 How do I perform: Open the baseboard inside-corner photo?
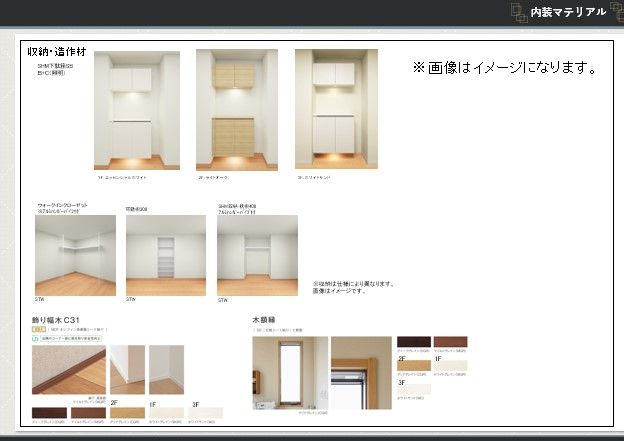pyautogui.click(x=166, y=370)
